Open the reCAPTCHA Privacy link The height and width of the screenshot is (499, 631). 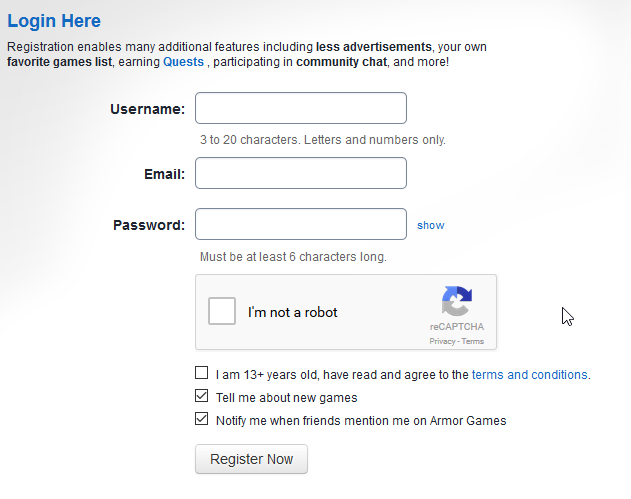tap(442, 341)
